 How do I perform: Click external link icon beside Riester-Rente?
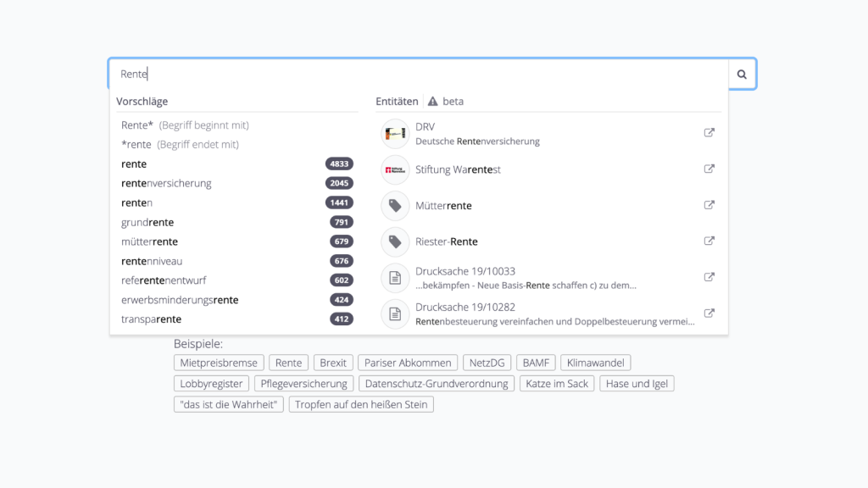(x=709, y=241)
